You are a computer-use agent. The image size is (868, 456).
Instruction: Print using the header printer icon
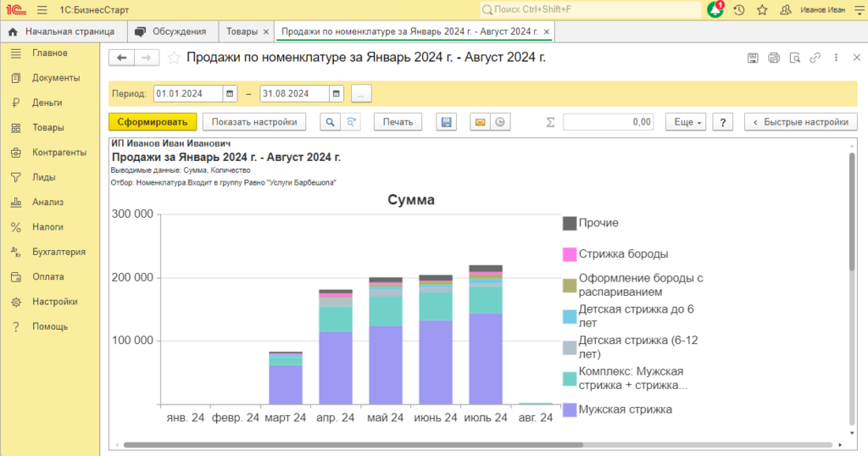[774, 58]
